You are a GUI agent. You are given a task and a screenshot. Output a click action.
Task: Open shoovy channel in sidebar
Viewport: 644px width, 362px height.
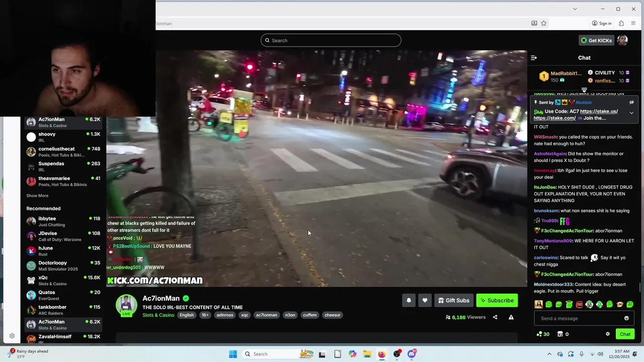(64, 137)
